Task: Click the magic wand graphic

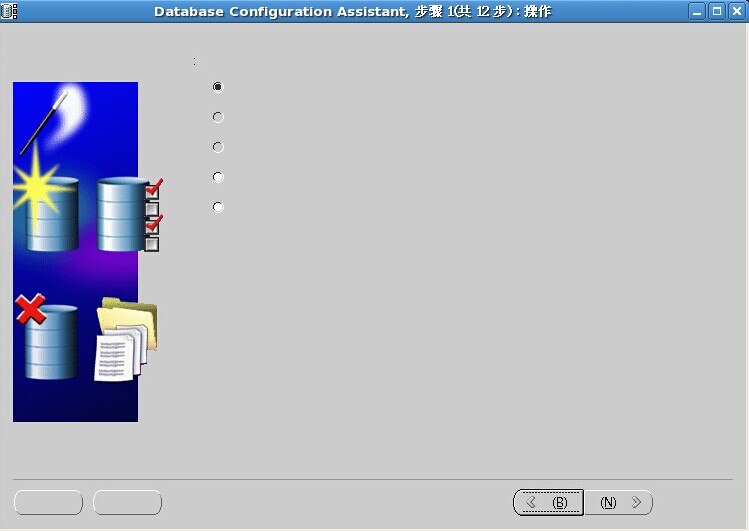Action: [x=44, y=122]
